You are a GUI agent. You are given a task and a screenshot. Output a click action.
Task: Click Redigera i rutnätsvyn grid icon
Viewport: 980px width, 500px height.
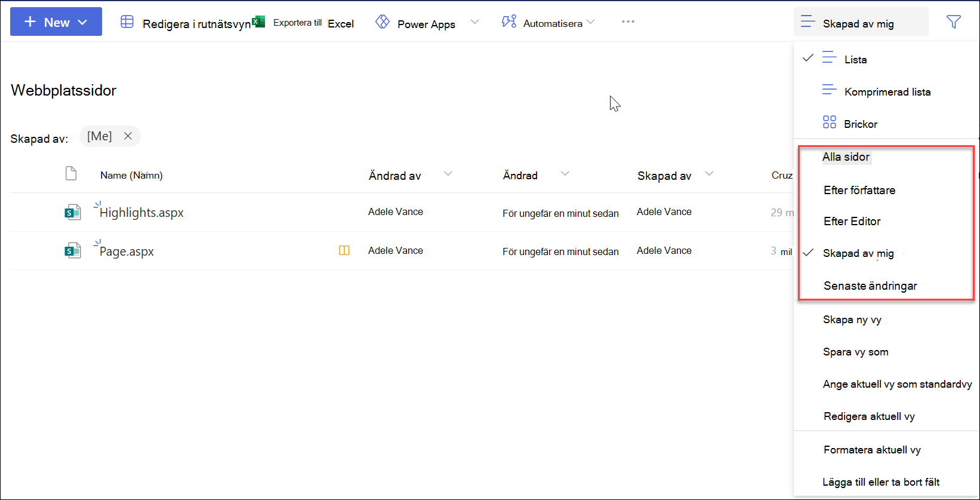click(x=127, y=22)
